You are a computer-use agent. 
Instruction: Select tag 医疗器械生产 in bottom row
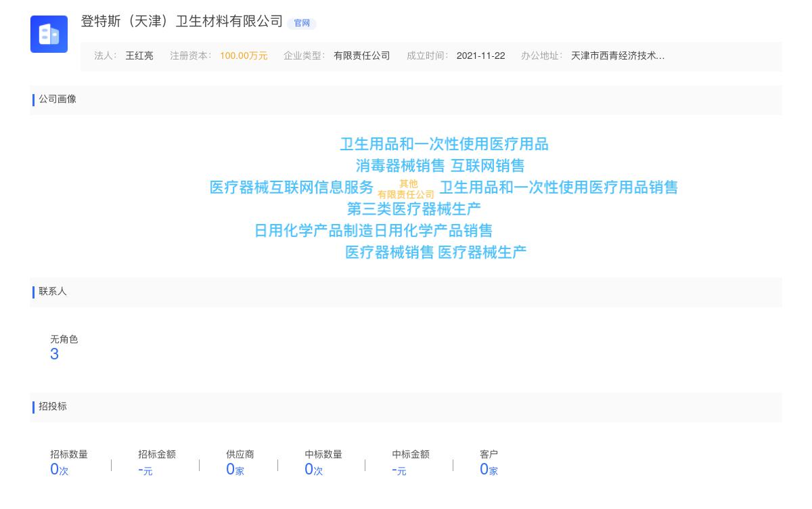click(482, 252)
